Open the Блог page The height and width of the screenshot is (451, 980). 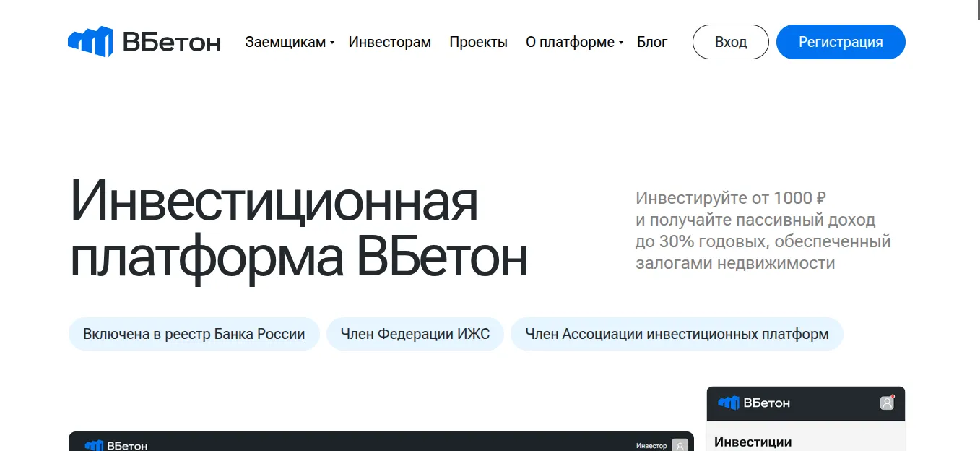(x=652, y=42)
